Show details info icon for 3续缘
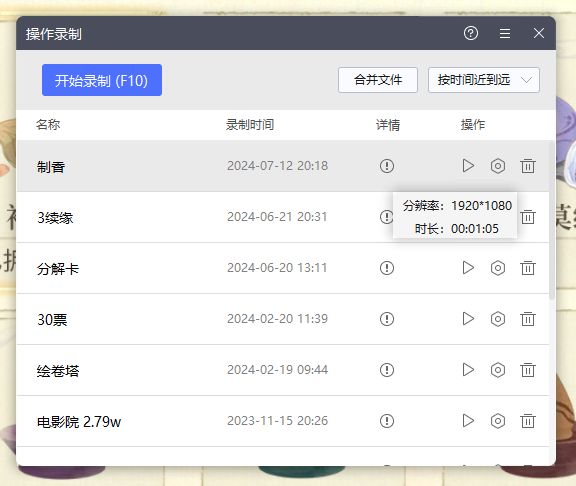This screenshot has height=486, width=576. tap(386, 217)
